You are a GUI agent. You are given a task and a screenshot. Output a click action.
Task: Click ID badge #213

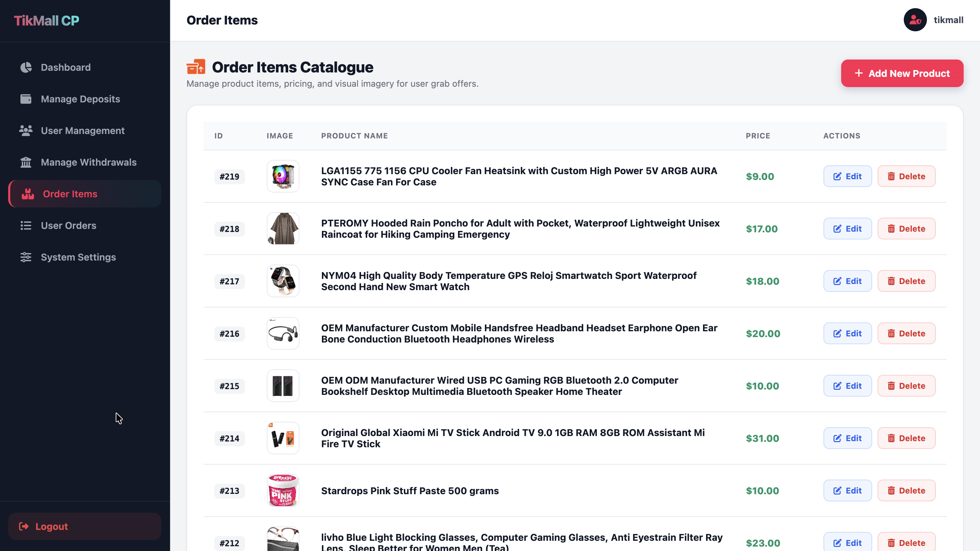pyautogui.click(x=229, y=491)
